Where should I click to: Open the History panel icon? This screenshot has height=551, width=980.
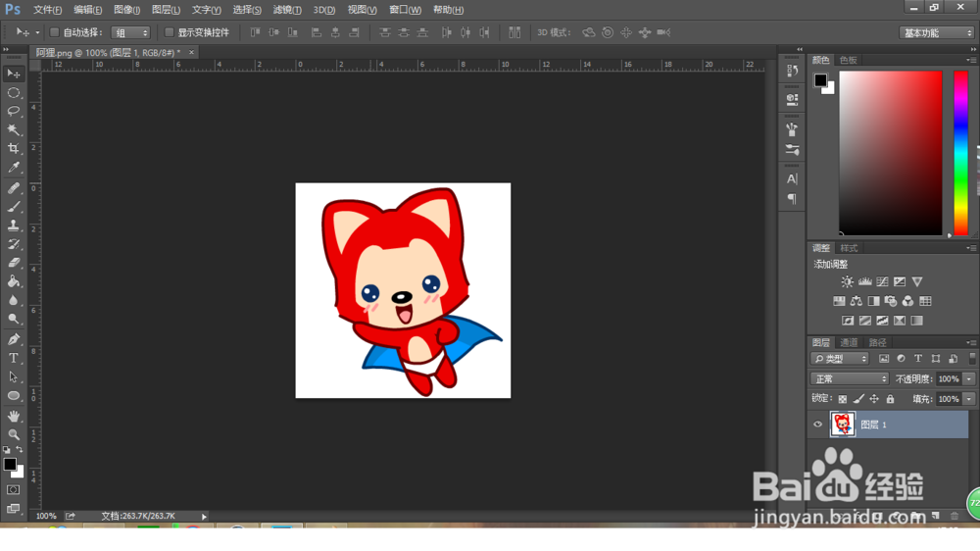coord(792,70)
